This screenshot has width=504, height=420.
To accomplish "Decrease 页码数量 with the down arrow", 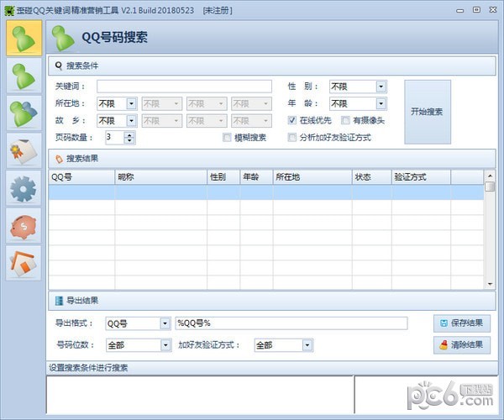I will point(129,140).
